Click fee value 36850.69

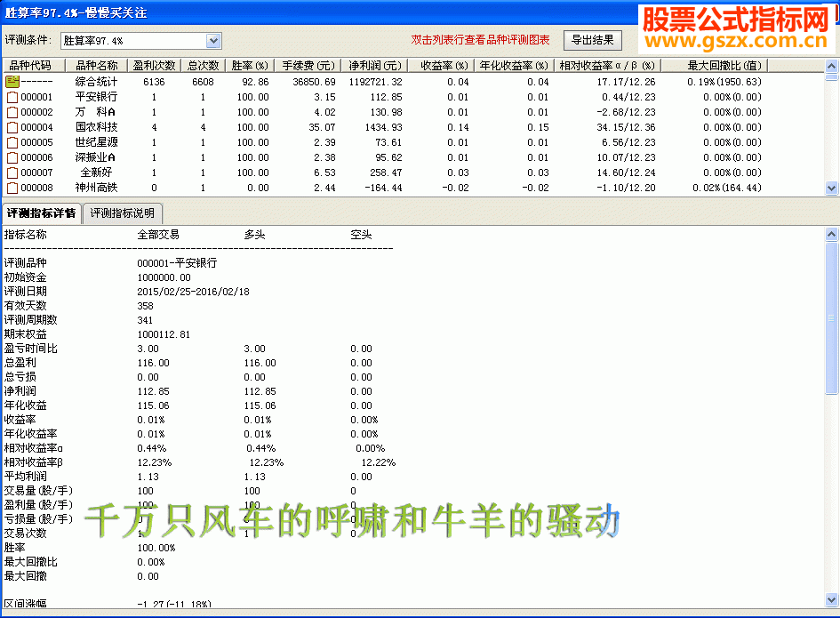click(x=315, y=82)
